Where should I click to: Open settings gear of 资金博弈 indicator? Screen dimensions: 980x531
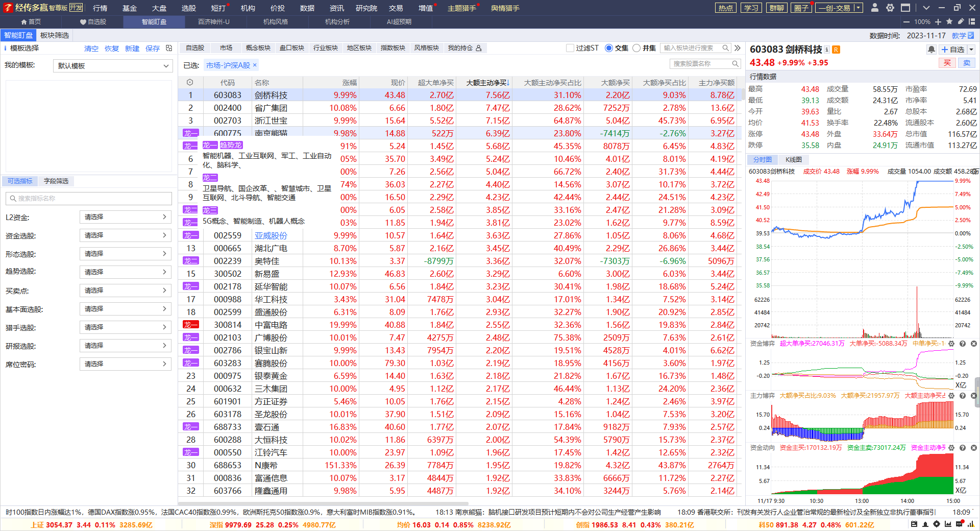click(x=951, y=344)
